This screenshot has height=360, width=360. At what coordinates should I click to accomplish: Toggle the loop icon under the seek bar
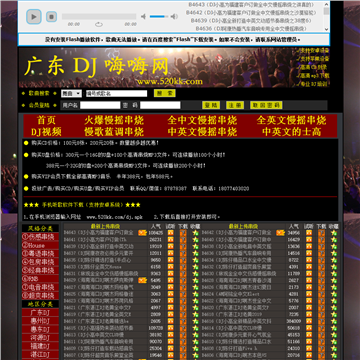click(99, 24)
